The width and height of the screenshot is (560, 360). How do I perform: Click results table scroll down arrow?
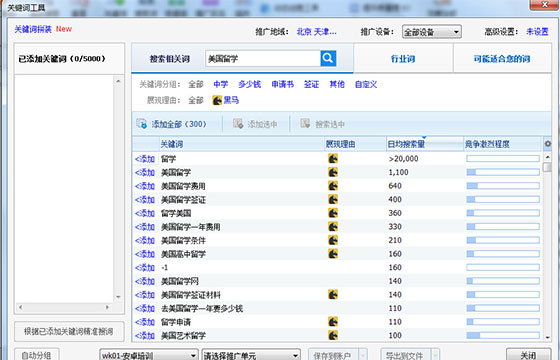click(x=547, y=337)
